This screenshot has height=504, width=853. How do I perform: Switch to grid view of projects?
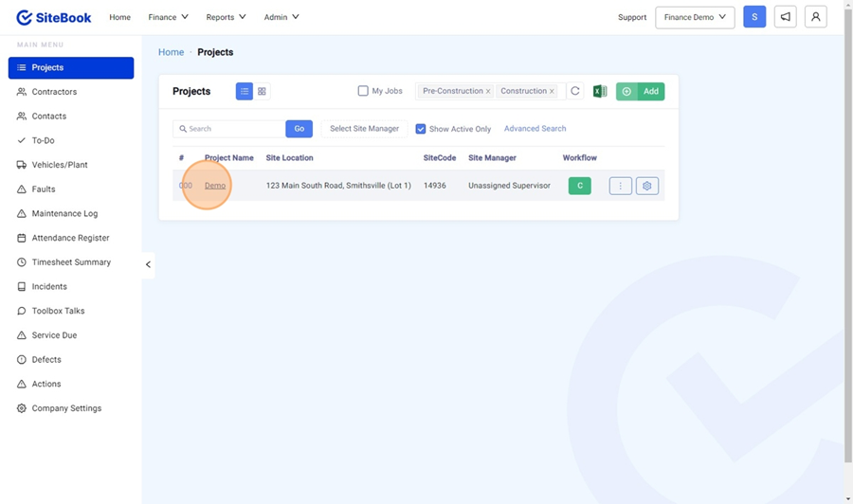pyautogui.click(x=263, y=91)
